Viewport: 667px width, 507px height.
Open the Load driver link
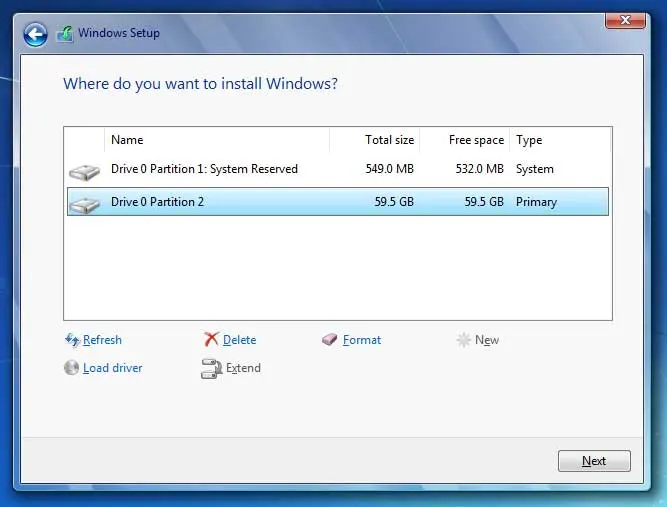point(112,368)
